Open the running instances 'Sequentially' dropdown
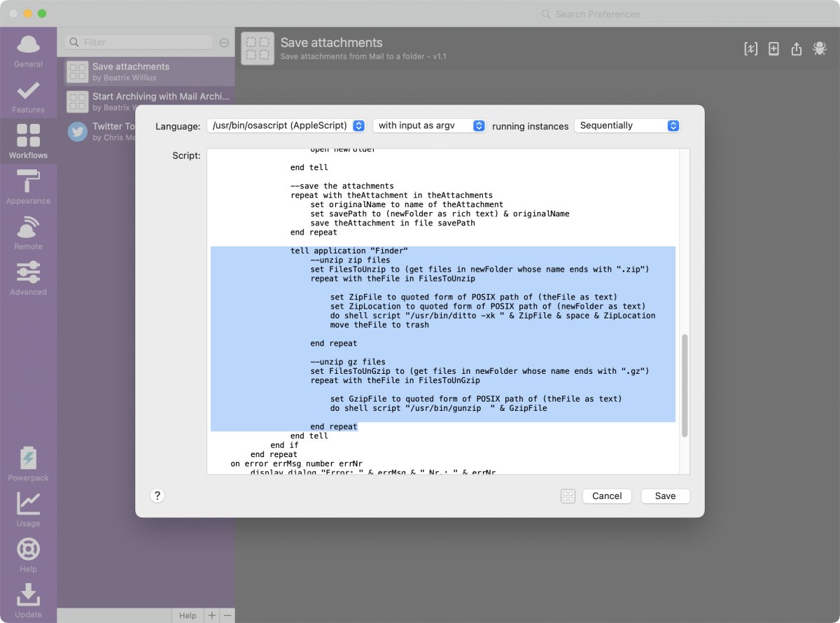Viewport: 840px width, 623px height. [626, 125]
